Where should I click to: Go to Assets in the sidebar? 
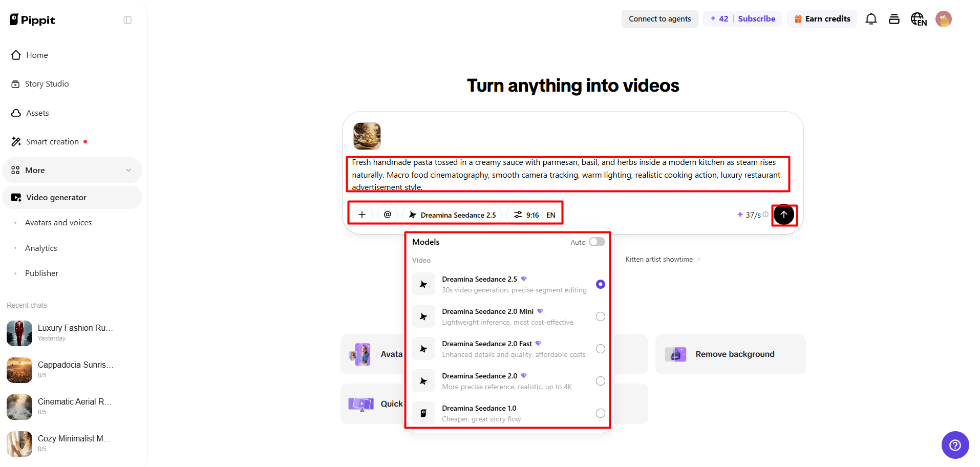(x=72, y=113)
